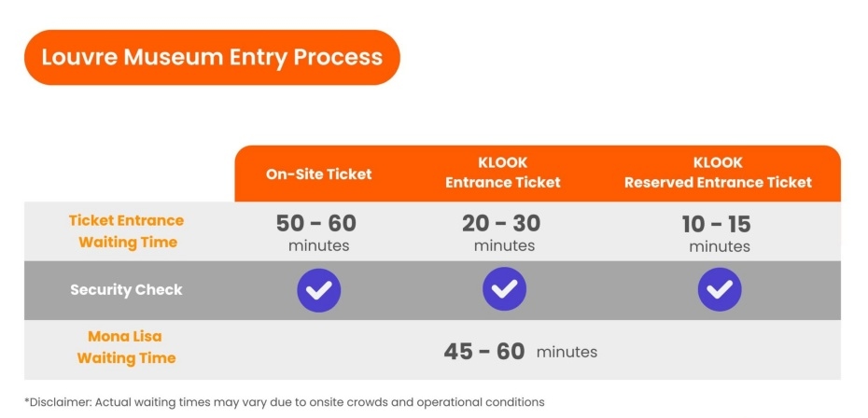Click "minutes" below the 20 - 30 value
Screen dimensions: 868x418
click(x=504, y=246)
